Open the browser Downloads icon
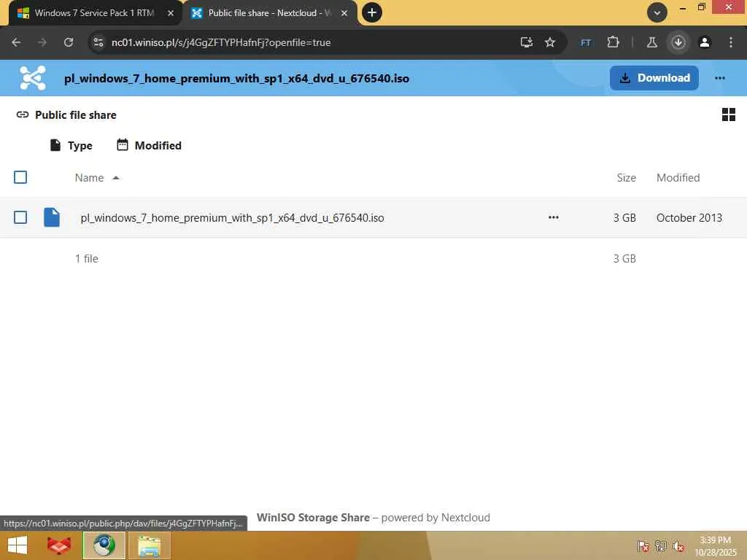The height and width of the screenshot is (560, 747). (678, 42)
